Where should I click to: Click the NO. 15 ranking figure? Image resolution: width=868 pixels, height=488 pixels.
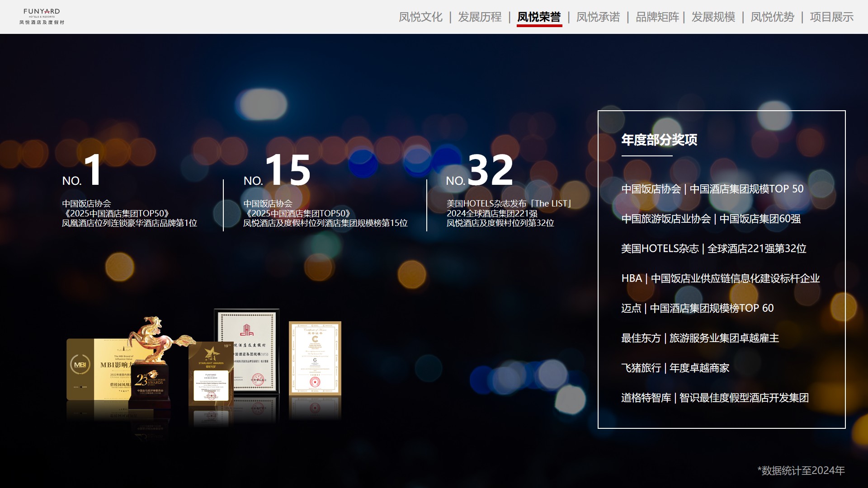(288, 170)
